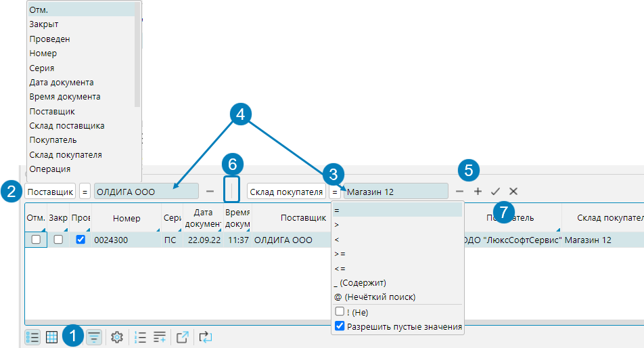Viewport: 644px width, 348px height.
Task: Remove the filter condition next to ОЛДИГА ООО
Action: 210,192
